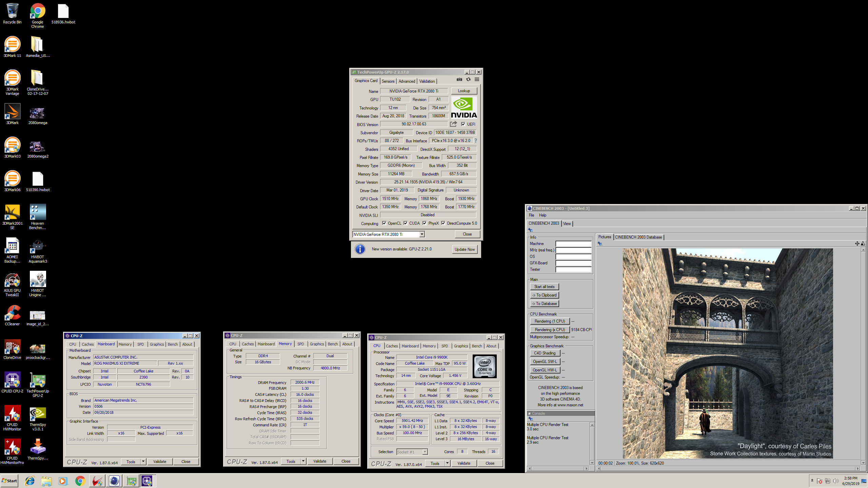Open Tools dropdown arrow in Memory CPU-Z

coord(303,461)
